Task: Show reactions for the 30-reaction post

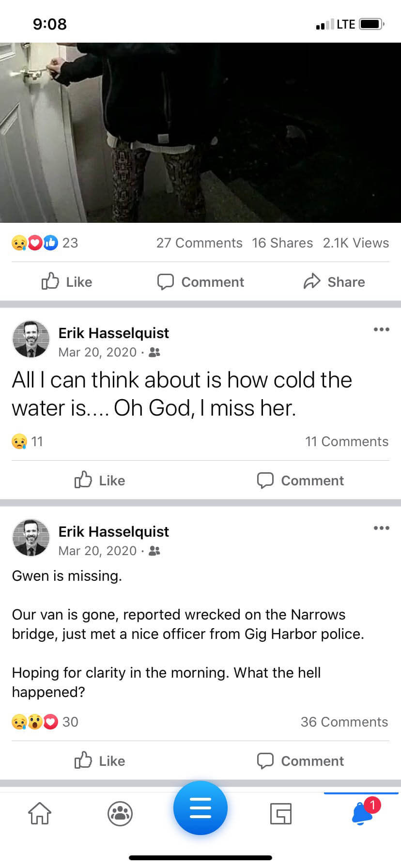Action: pyautogui.click(x=45, y=722)
